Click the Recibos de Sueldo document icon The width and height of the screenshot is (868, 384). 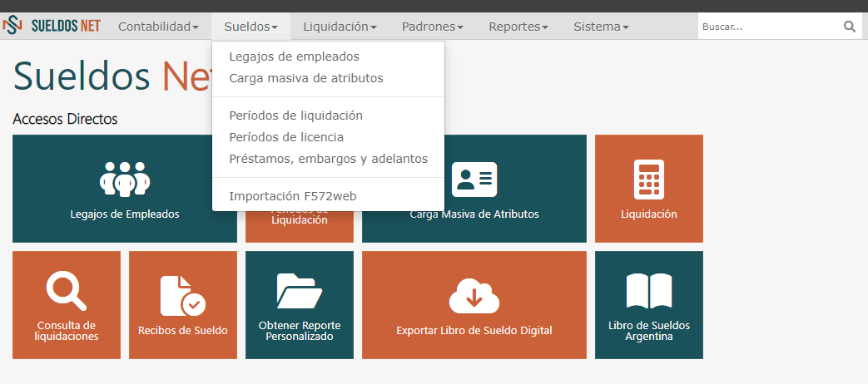point(183,296)
